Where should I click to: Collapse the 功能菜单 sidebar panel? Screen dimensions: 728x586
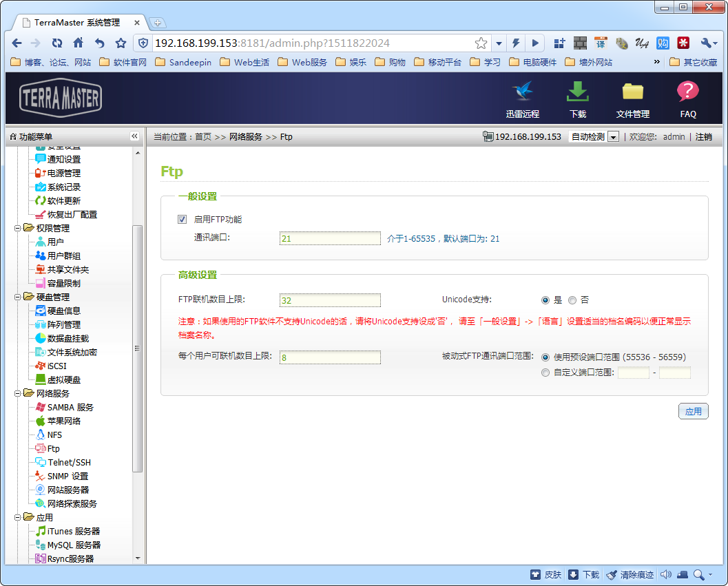(x=134, y=136)
